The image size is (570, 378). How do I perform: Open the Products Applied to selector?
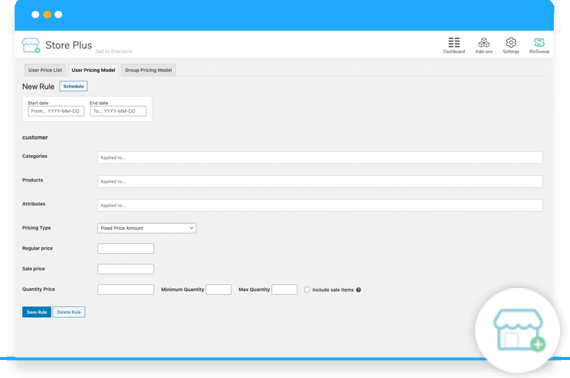click(x=320, y=181)
